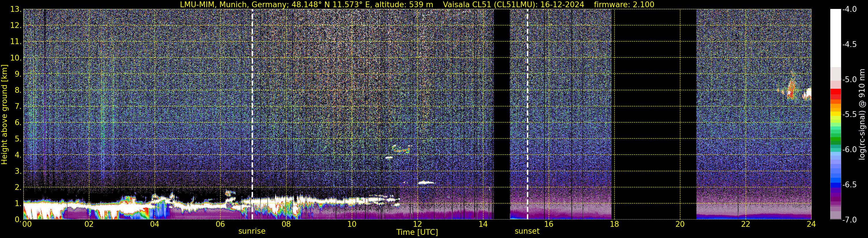Click the 'Height above ground [km]' axis title
This screenshot has height=238, width=868.
coord(4,115)
